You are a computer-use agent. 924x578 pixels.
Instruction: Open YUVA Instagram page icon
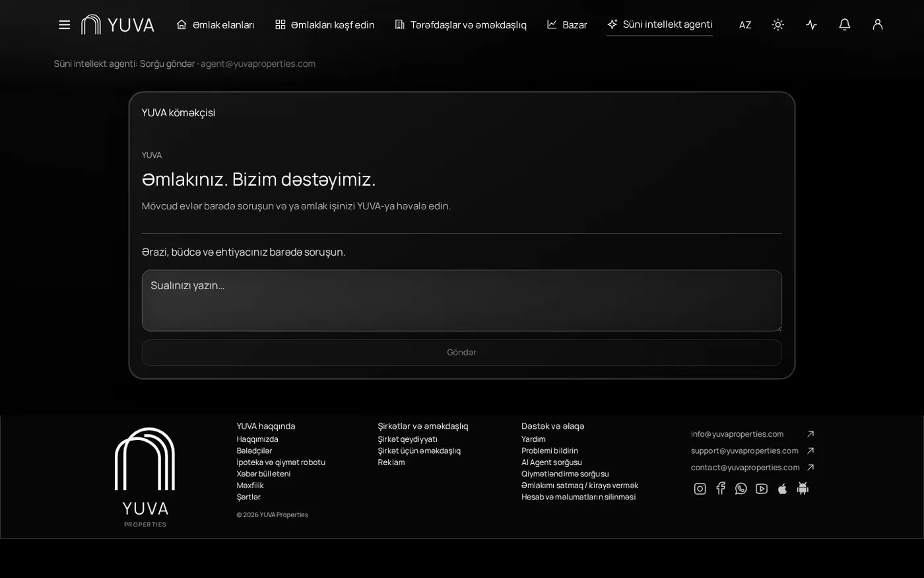click(x=700, y=489)
